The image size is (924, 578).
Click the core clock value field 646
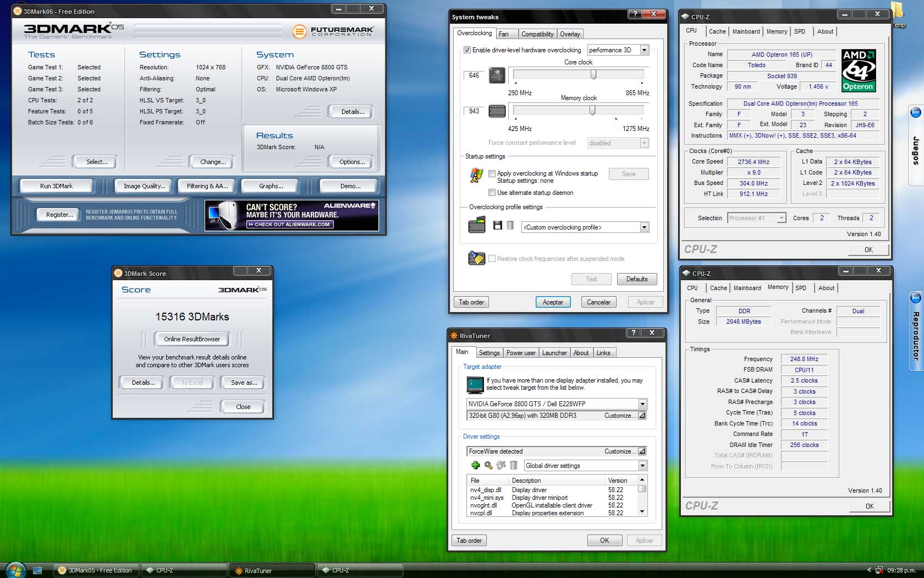coord(474,75)
